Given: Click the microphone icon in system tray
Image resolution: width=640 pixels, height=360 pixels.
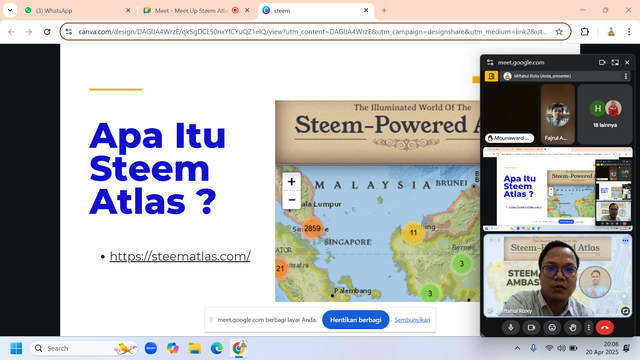Looking at the screenshot, I should 533,348.
